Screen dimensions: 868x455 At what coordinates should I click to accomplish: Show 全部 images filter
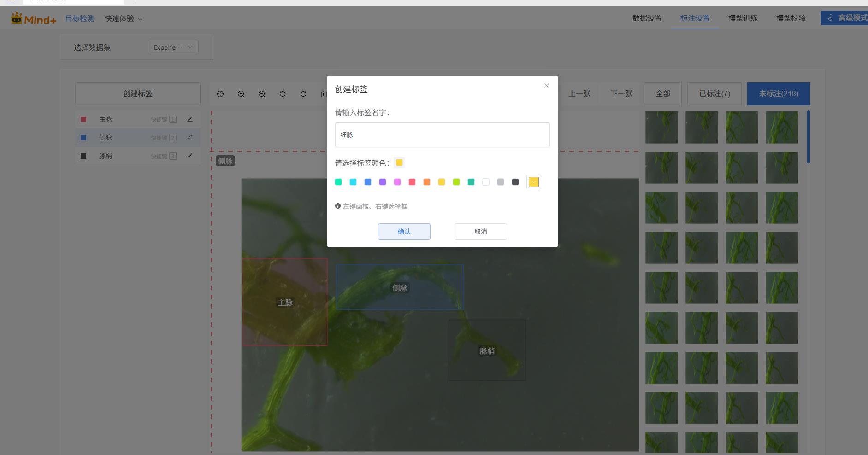click(663, 94)
